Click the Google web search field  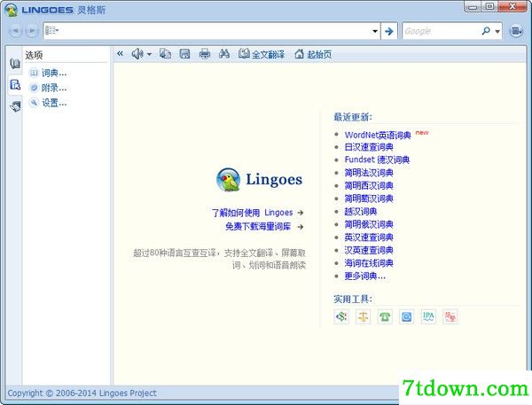coord(441,31)
